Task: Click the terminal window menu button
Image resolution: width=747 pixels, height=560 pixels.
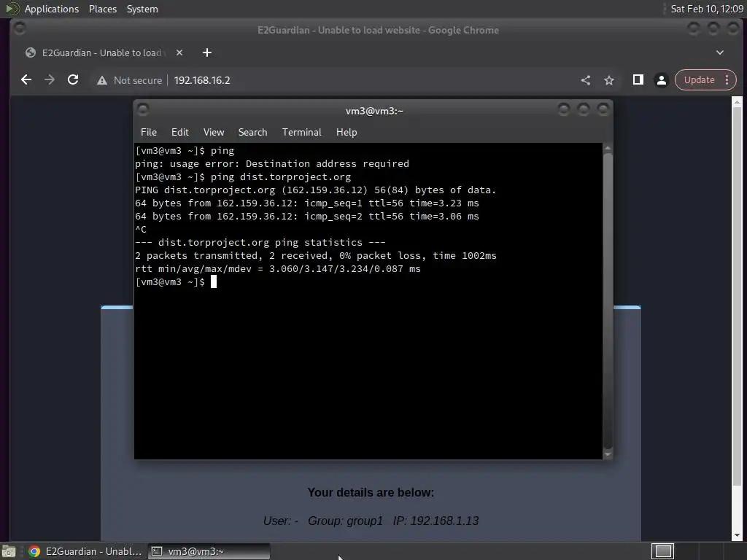Action: coord(143,109)
